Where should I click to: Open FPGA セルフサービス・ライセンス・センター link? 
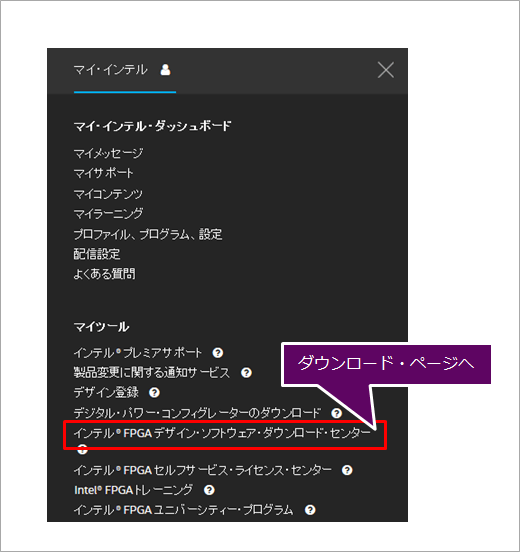coord(202,470)
